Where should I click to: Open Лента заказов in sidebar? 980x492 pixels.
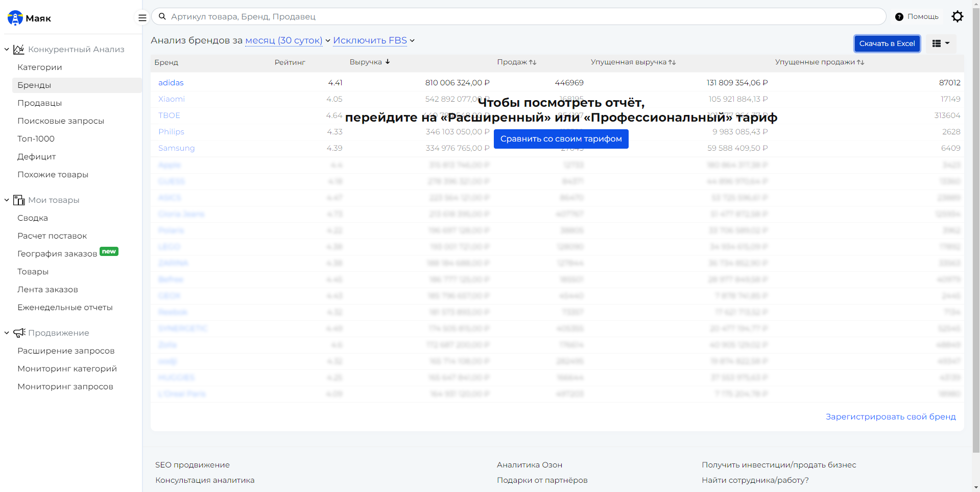[x=48, y=289]
